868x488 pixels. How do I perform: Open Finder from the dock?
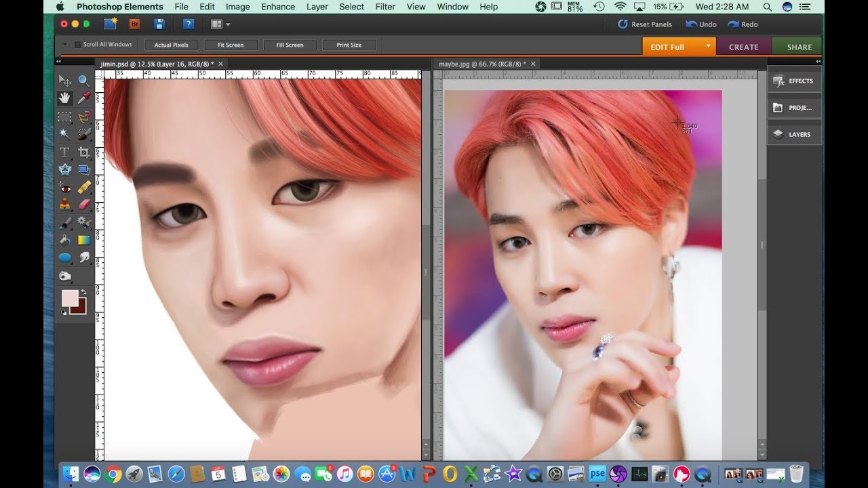coord(71,474)
